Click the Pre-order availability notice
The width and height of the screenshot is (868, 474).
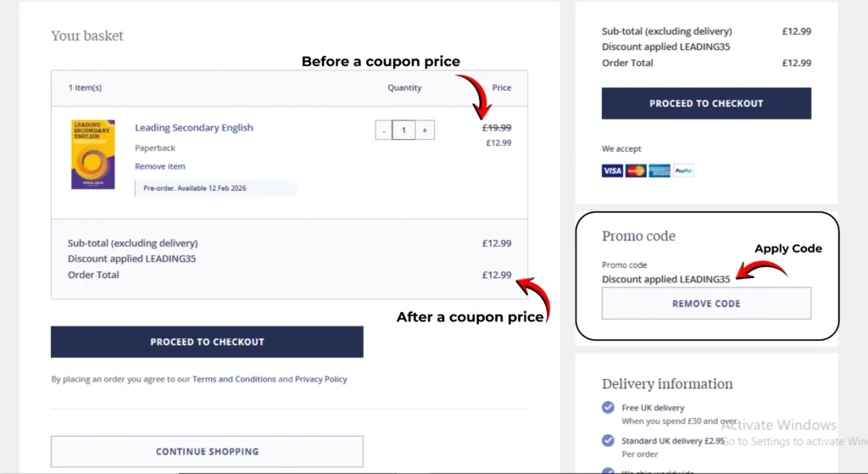(215, 187)
